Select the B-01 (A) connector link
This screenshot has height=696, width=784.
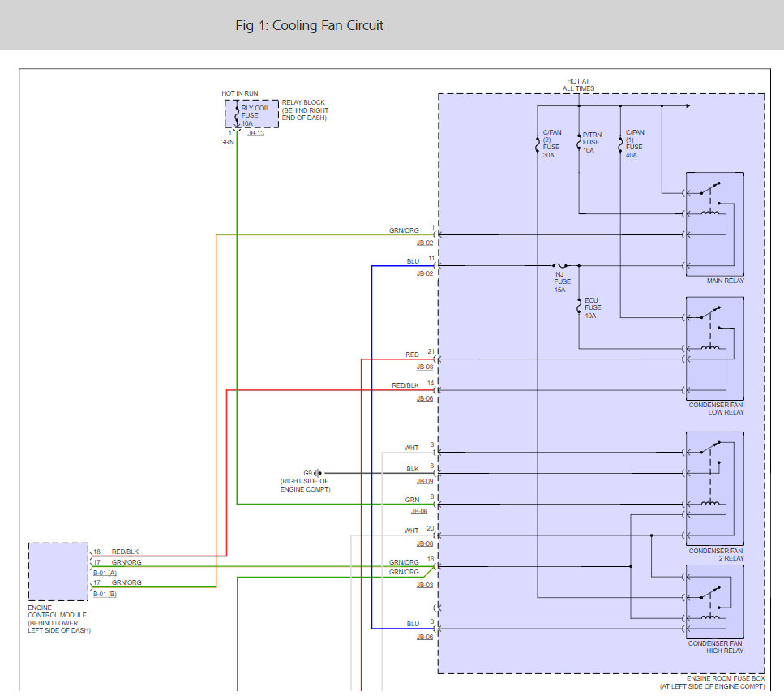click(x=105, y=573)
